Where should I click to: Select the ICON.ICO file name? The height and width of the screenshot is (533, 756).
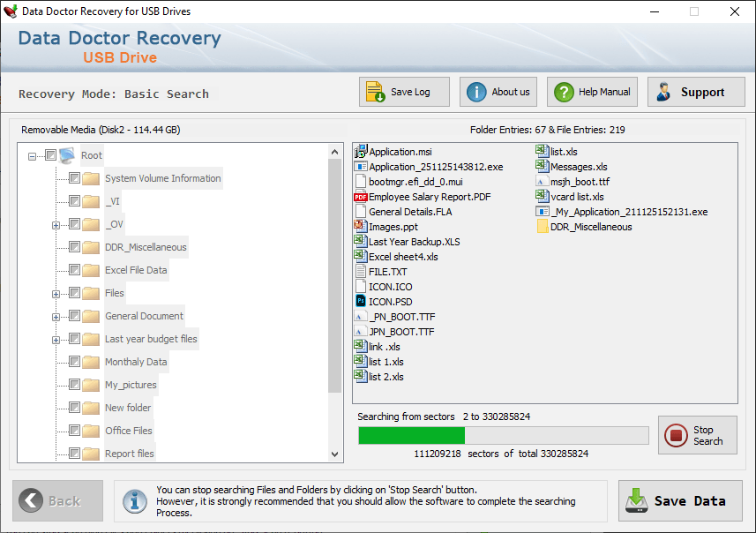tap(391, 287)
